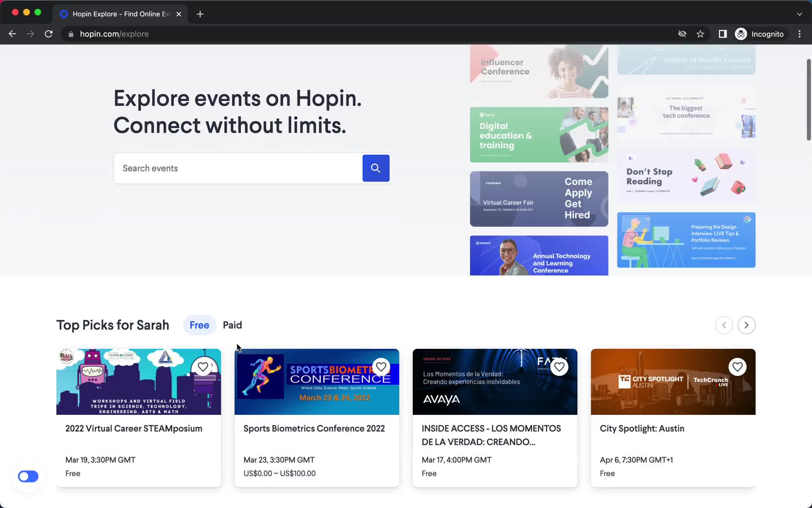
Task: Click the blue search magnifier button
Action: pyautogui.click(x=376, y=168)
